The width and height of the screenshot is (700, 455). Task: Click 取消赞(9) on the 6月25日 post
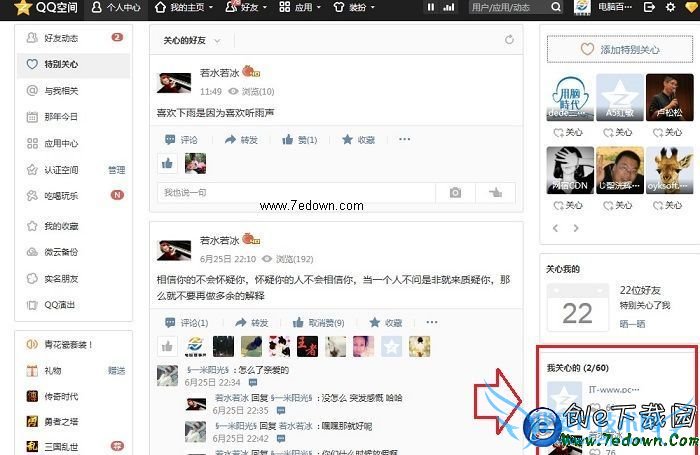click(319, 322)
